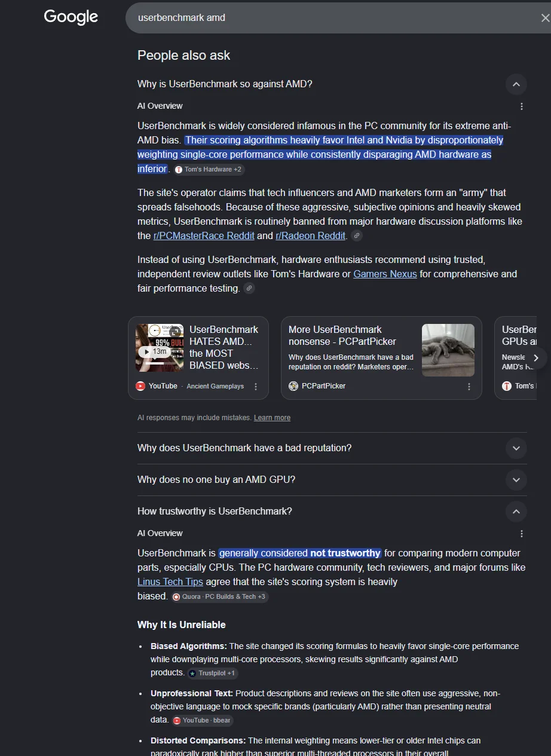Click the YouTube source icon on video card
Viewport: 551px width, 756px height.
click(140, 386)
